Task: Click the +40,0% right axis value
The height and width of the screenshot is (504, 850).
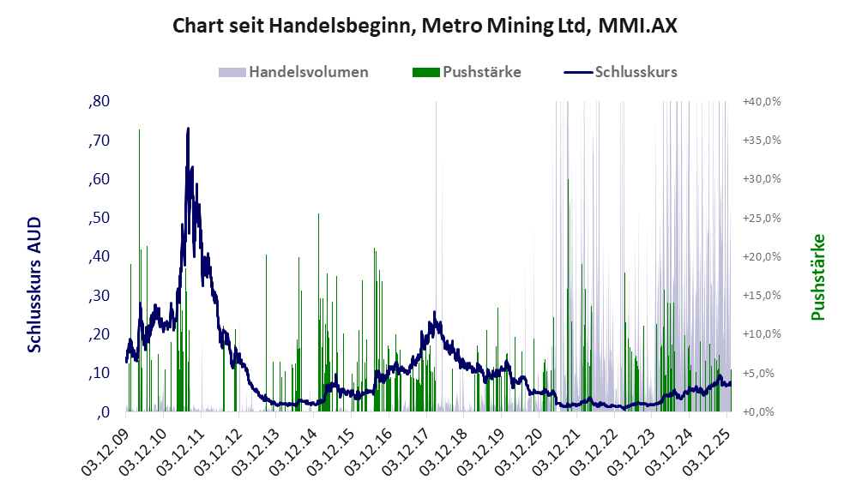Action: click(762, 101)
